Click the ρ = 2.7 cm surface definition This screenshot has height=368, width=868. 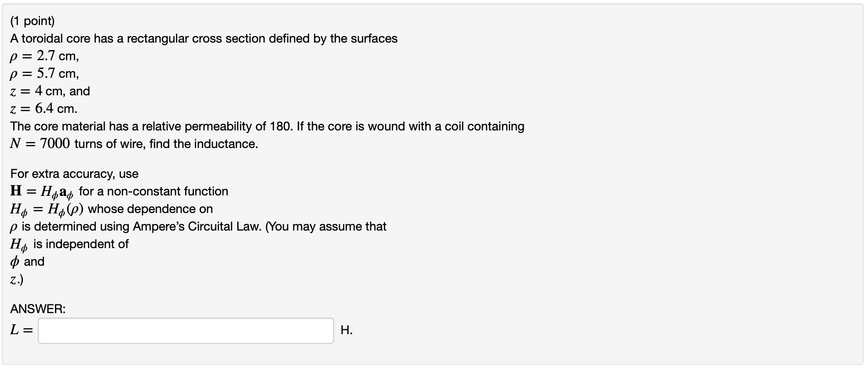coord(43,56)
